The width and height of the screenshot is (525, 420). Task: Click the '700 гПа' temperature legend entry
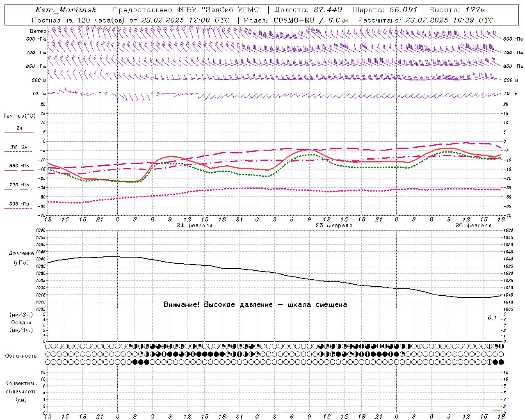[19, 185]
